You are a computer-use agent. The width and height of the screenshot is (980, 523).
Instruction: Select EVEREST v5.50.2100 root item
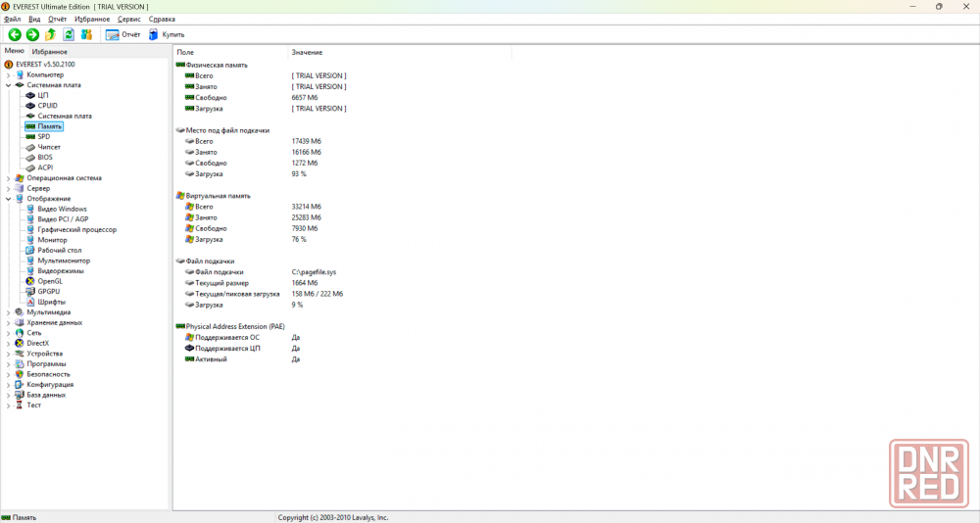(45, 65)
